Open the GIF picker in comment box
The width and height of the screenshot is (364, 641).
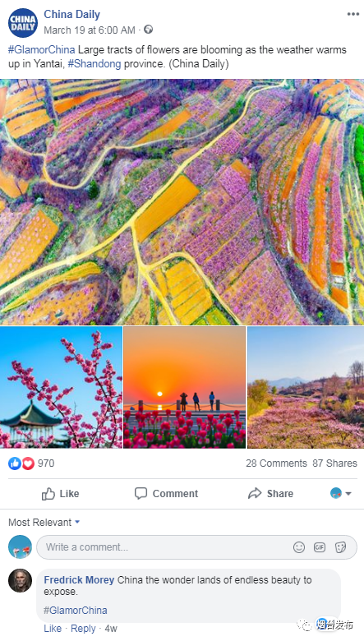(x=320, y=547)
